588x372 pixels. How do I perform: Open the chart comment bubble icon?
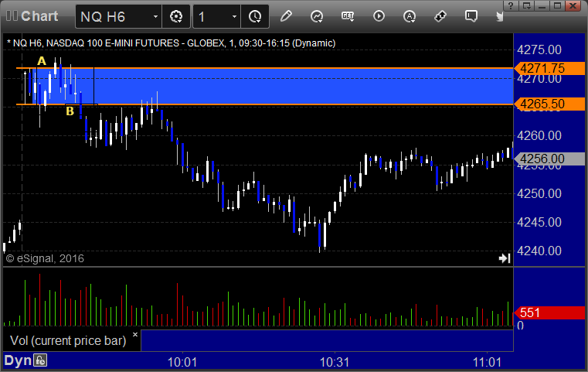471,16
